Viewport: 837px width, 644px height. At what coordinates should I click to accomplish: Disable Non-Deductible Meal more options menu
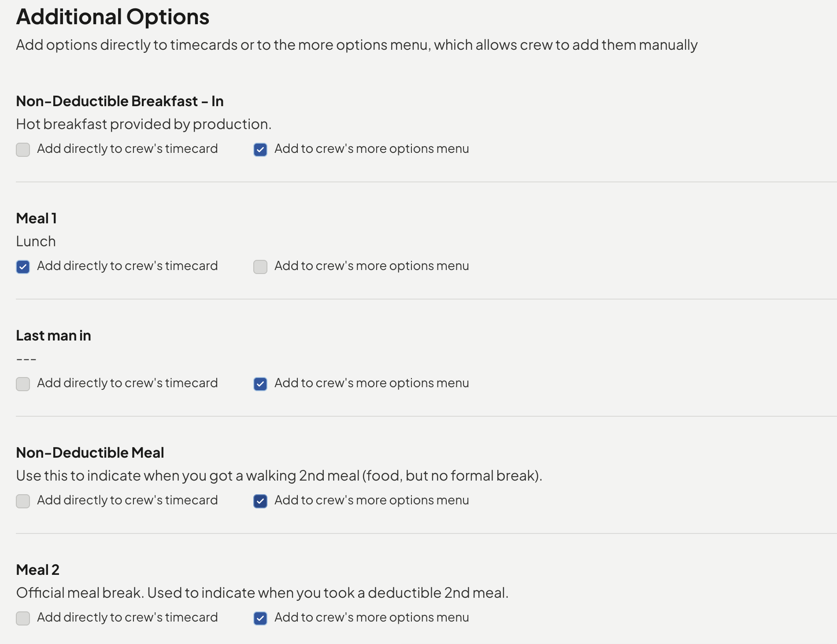click(x=260, y=501)
